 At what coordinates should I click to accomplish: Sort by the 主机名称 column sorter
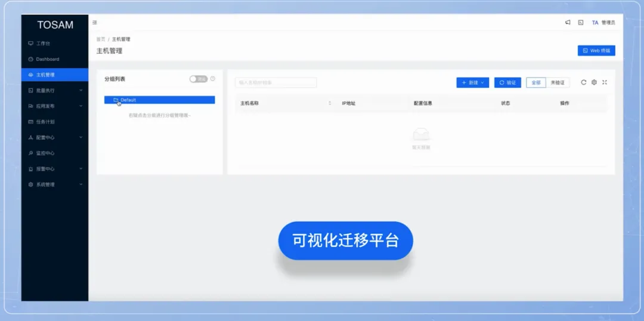pyautogui.click(x=330, y=103)
